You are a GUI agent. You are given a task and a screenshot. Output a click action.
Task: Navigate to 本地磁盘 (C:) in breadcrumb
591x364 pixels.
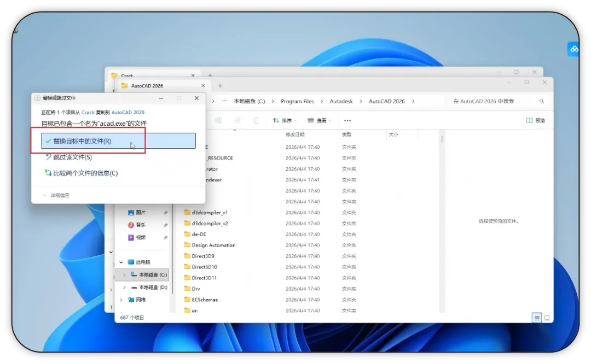coord(249,101)
